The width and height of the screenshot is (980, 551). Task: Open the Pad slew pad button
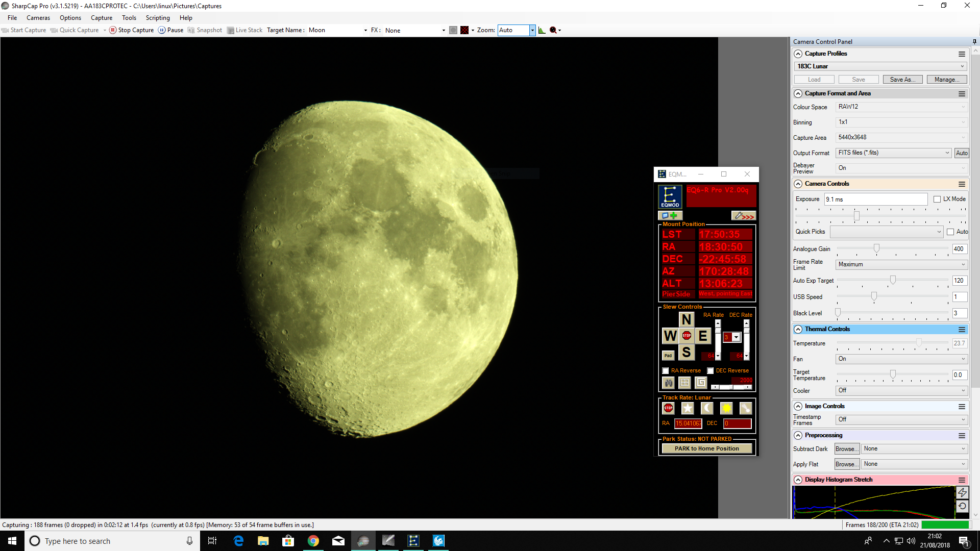click(x=668, y=356)
